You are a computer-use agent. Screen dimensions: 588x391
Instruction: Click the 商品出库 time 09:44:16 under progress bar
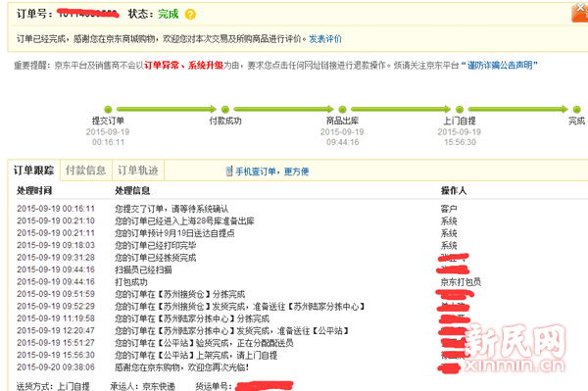pos(343,142)
